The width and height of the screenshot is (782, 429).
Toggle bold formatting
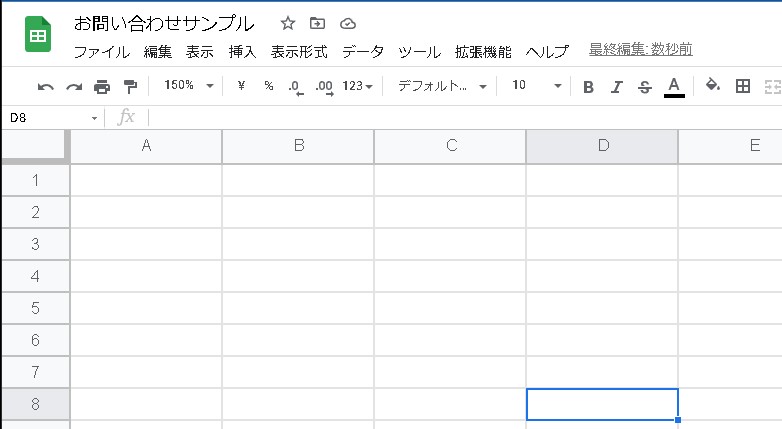click(588, 87)
